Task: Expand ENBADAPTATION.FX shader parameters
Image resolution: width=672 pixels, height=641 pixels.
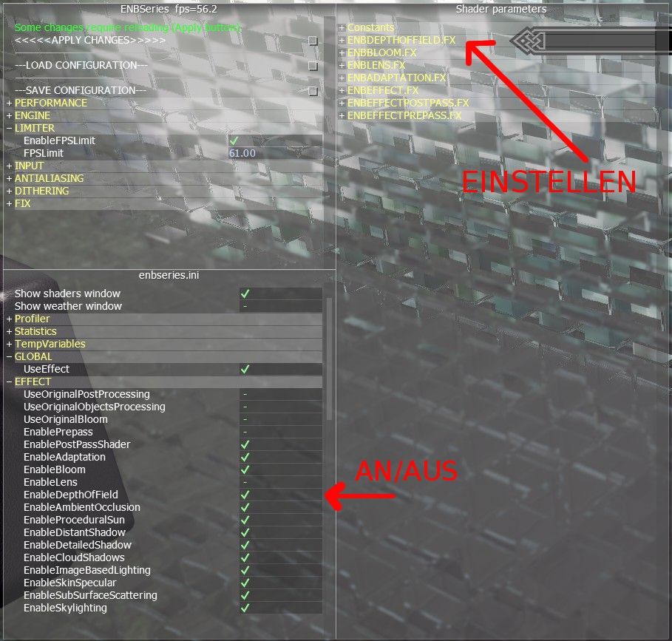Action: pyautogui.click(x=342, y=78)
